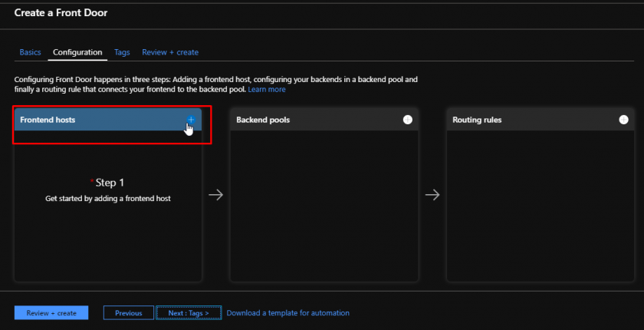Add a frontend host with plus icon
The width and height of the screenshot is (644, 330).
point(191,120)
